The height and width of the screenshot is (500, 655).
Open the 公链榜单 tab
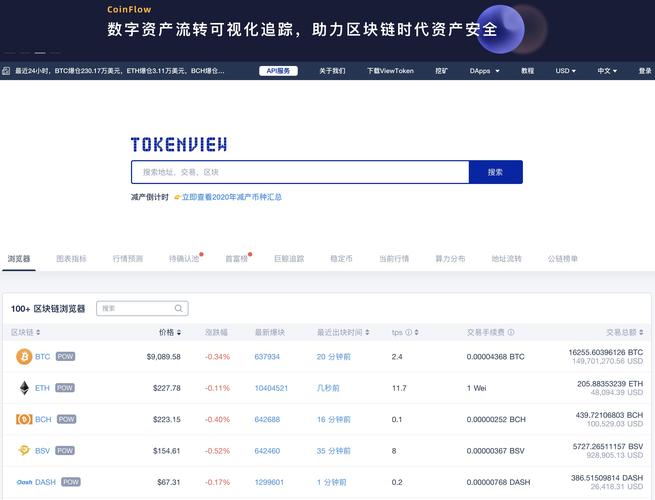pyautogui.click(x=563, y=259)
